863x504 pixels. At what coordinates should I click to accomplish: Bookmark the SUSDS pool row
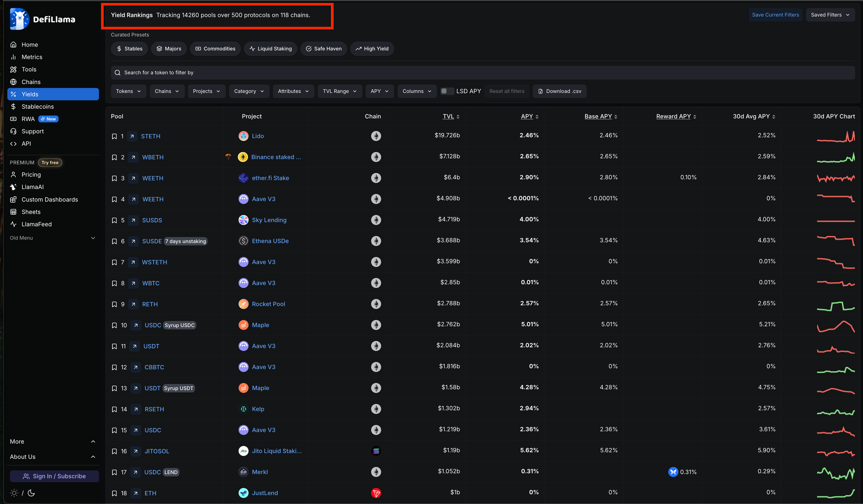pos(114,220)
